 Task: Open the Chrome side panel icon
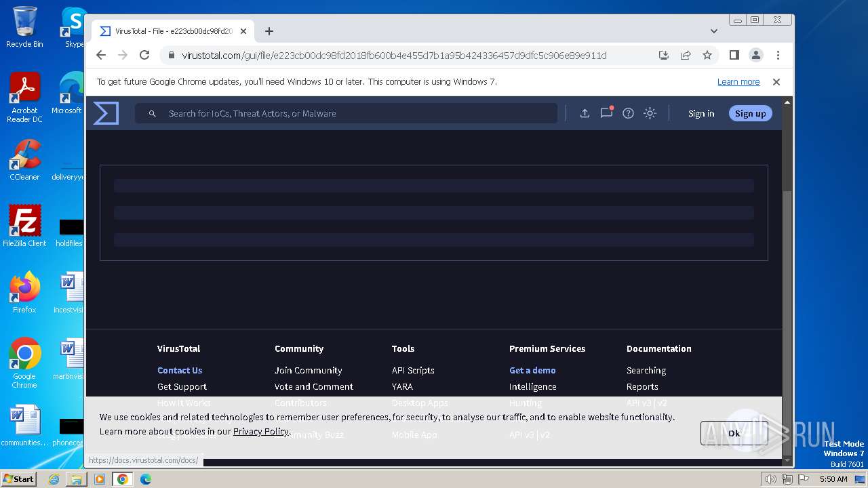734,56
